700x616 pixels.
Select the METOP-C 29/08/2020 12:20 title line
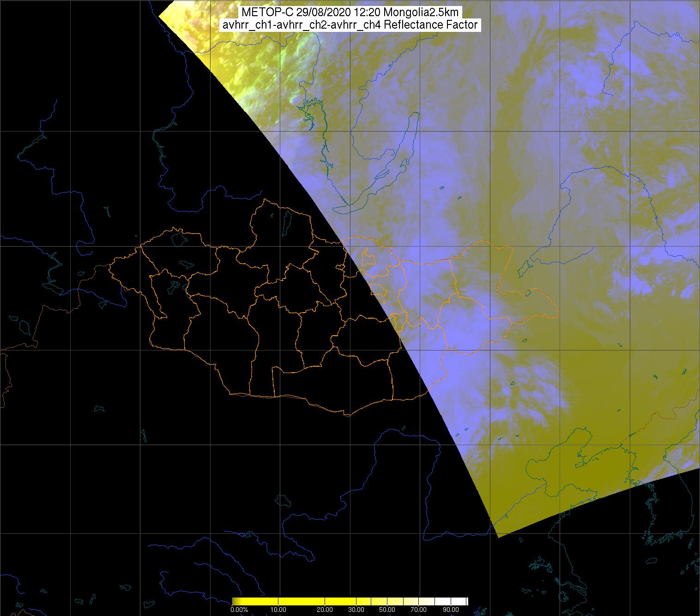pyautogui.click(x=350, y=12)
